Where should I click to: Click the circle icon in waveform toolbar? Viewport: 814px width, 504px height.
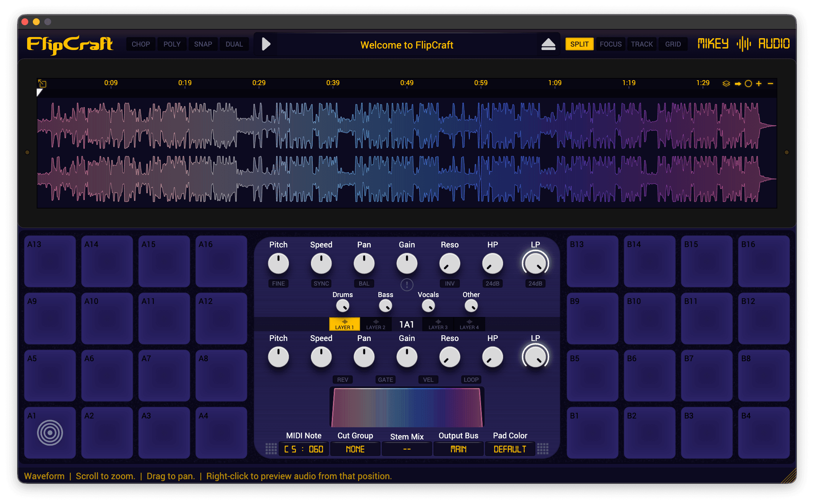[748, 84]
